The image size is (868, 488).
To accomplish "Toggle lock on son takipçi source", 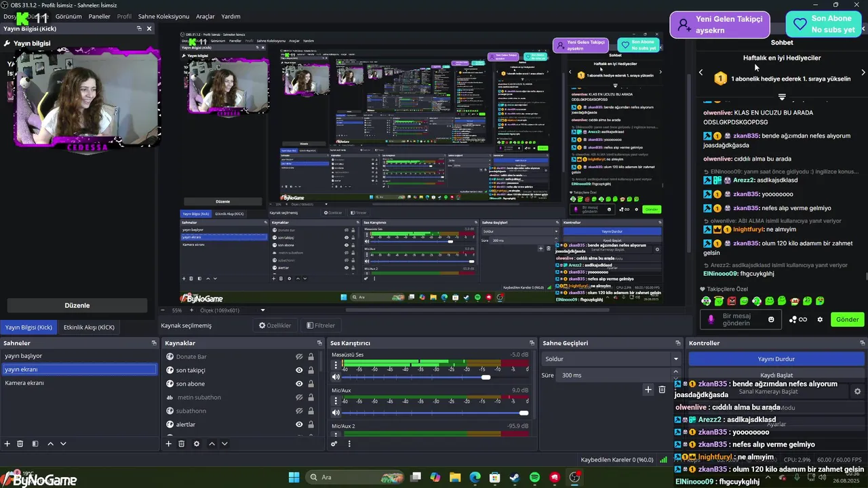I will click(x=311, y=370).
